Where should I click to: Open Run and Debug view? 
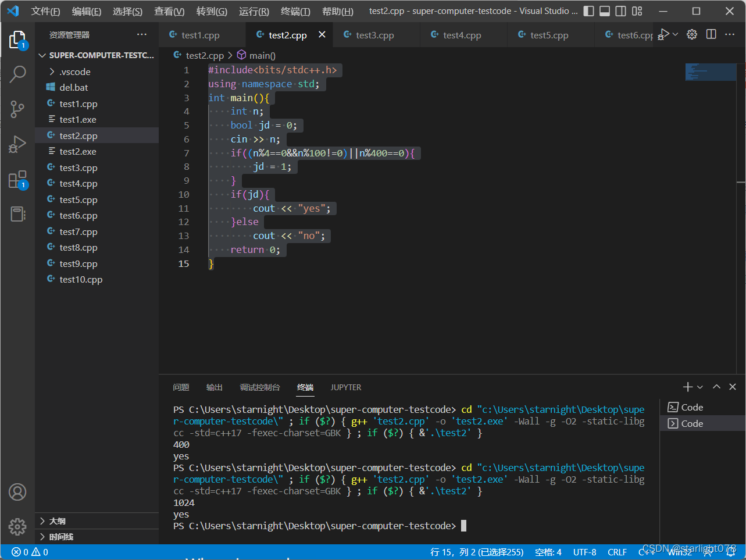[17, 144]
